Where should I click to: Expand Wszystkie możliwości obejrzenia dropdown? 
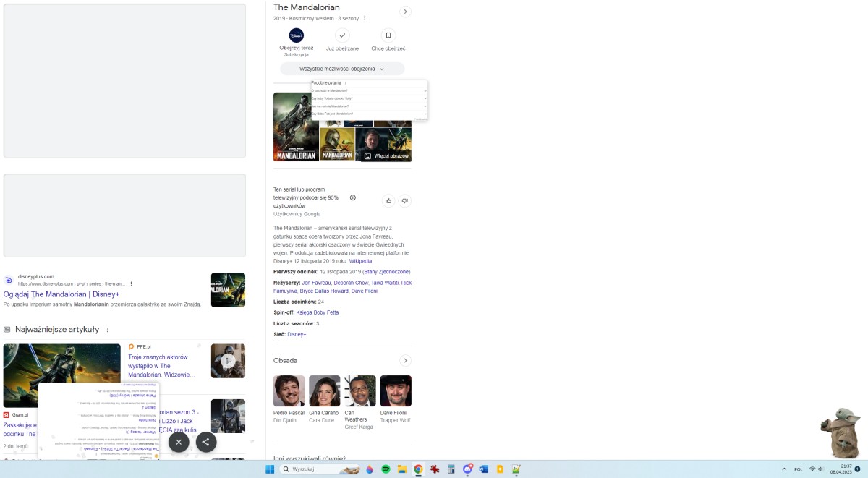(x=342, y=69)
